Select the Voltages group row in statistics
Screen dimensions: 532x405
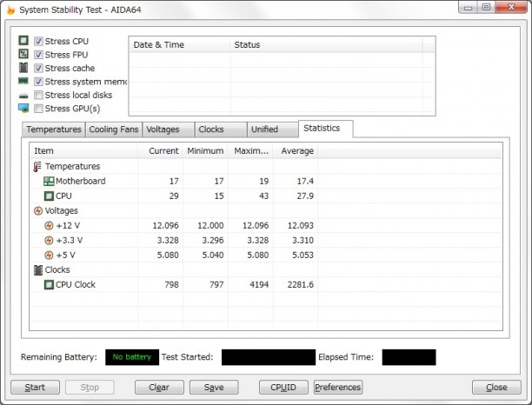pos(266,210)
